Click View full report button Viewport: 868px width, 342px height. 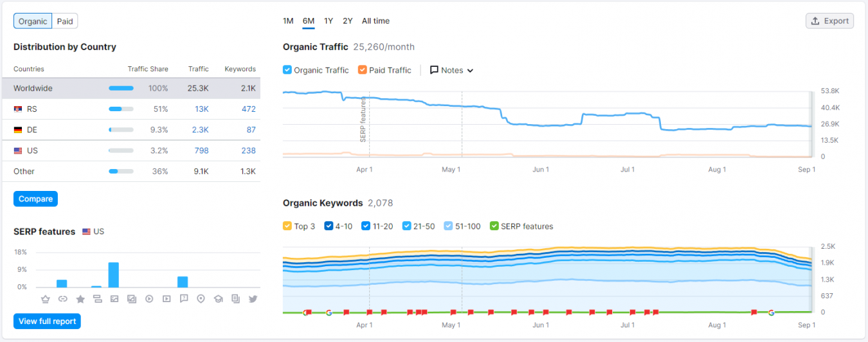47,321
